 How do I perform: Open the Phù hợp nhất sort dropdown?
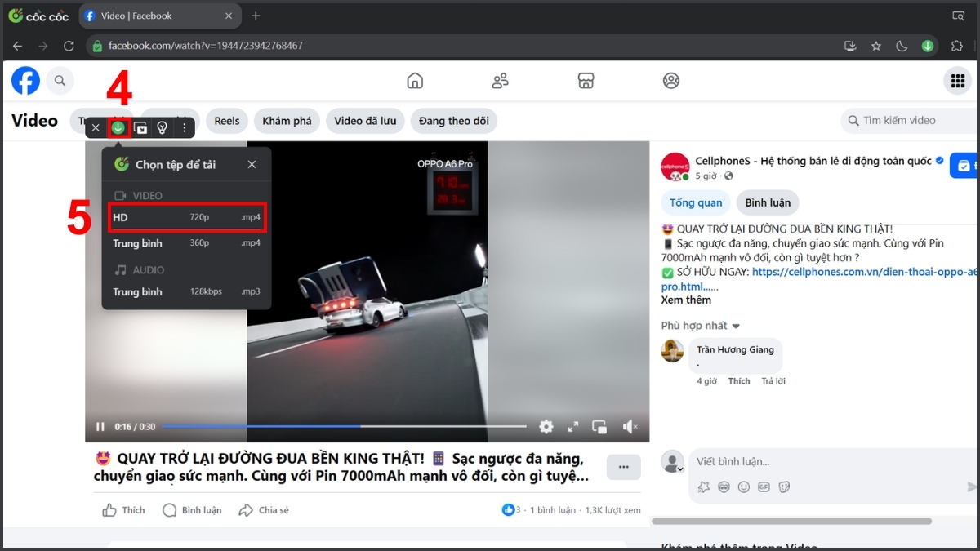tap(700, 325)
